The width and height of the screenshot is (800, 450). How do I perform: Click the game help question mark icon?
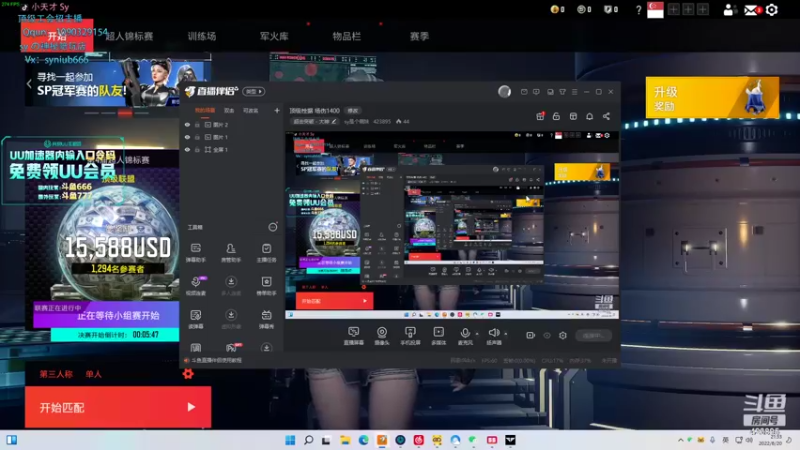point(638,10)
